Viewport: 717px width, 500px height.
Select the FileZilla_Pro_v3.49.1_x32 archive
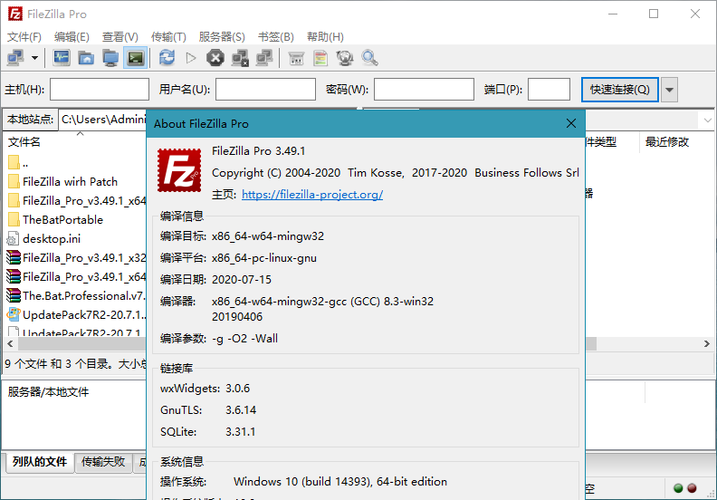coord(76,258)
